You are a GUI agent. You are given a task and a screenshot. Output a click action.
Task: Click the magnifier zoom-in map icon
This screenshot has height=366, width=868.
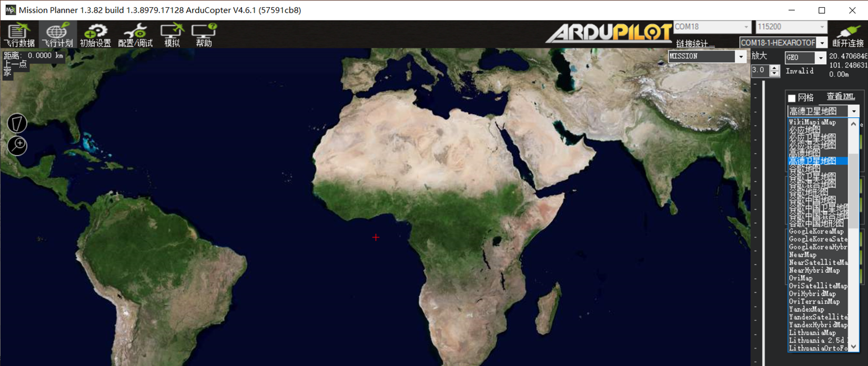[x=17, y=145]
